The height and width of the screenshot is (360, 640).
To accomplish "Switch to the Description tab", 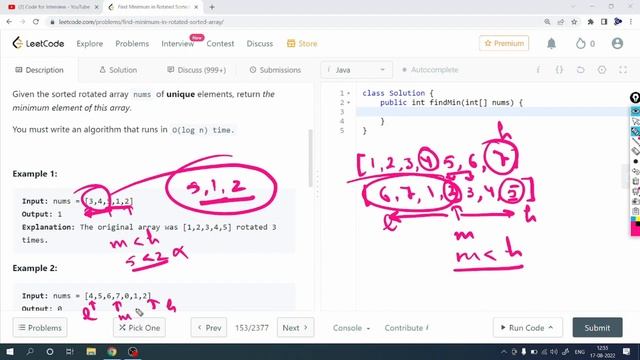I will tap(39, 70).
